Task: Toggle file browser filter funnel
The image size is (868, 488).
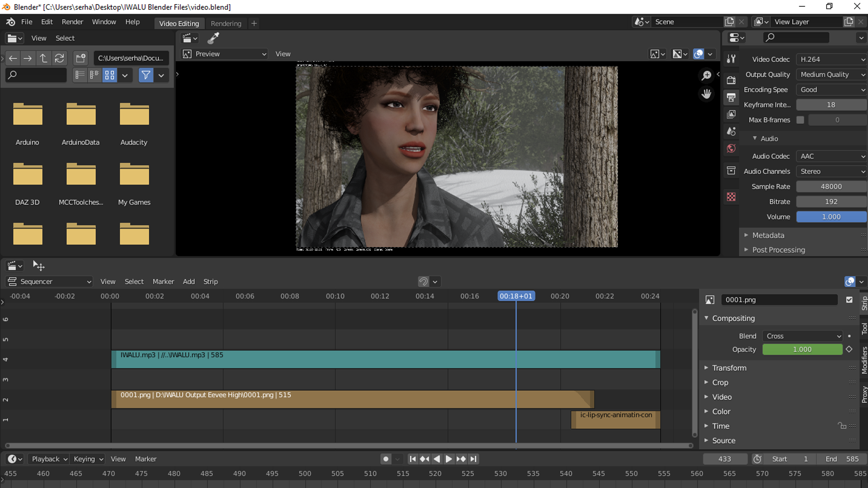Action: 146,75
